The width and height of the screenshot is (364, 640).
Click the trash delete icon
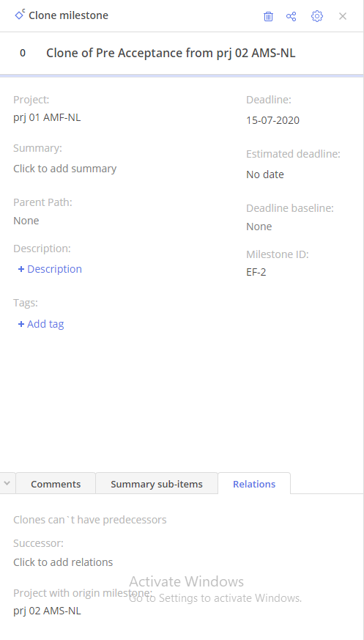[268, 16]
